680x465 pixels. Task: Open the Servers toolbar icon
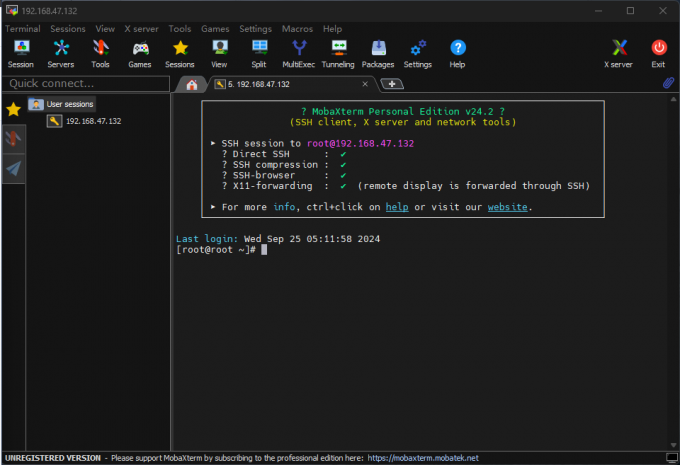point(61,54)
